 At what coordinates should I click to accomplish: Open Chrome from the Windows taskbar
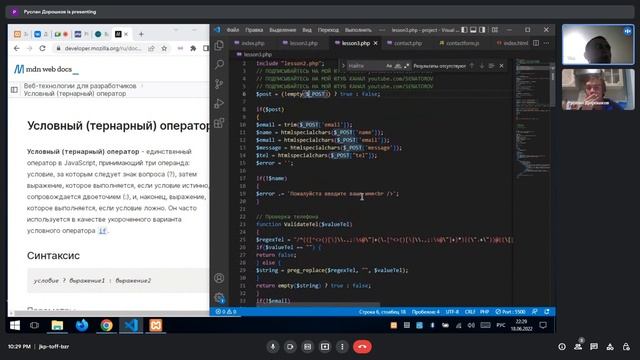pyautogui.click(x=107, y=325)
